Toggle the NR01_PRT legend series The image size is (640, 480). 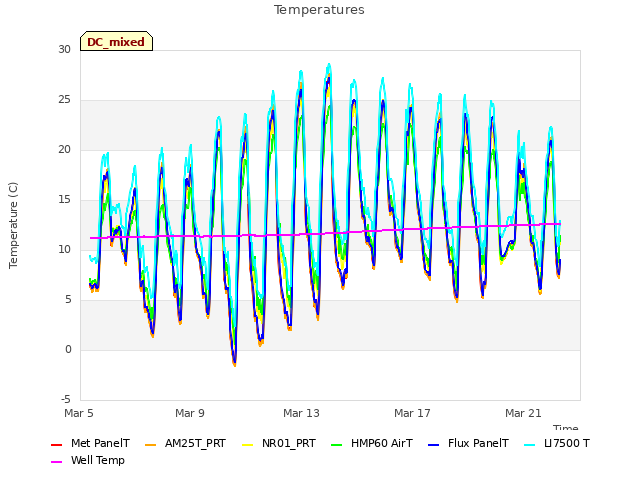pos(279,444)
